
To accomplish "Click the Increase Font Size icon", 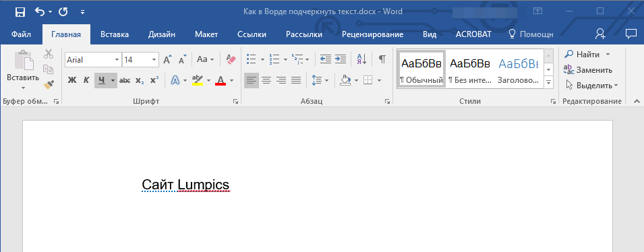I will coord(167,59).
